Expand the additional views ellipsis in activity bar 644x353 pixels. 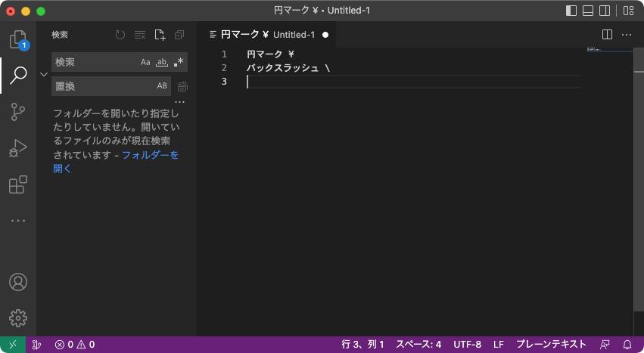pos(18,221)
